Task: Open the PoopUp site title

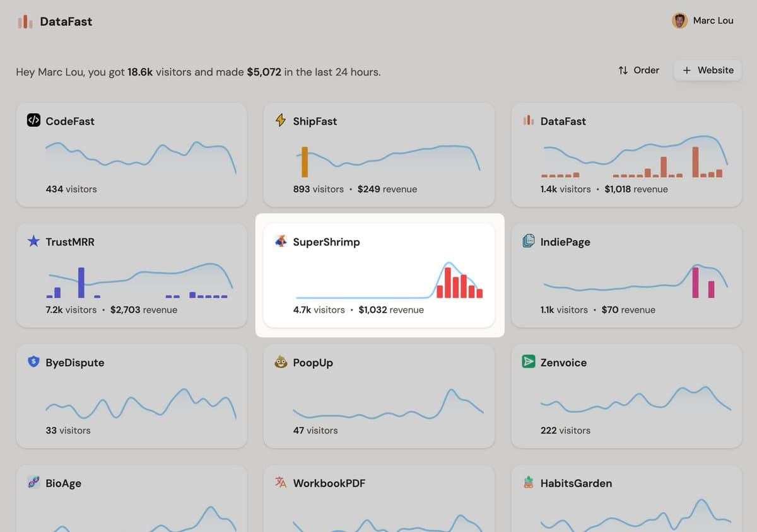Action: point(313,363)
